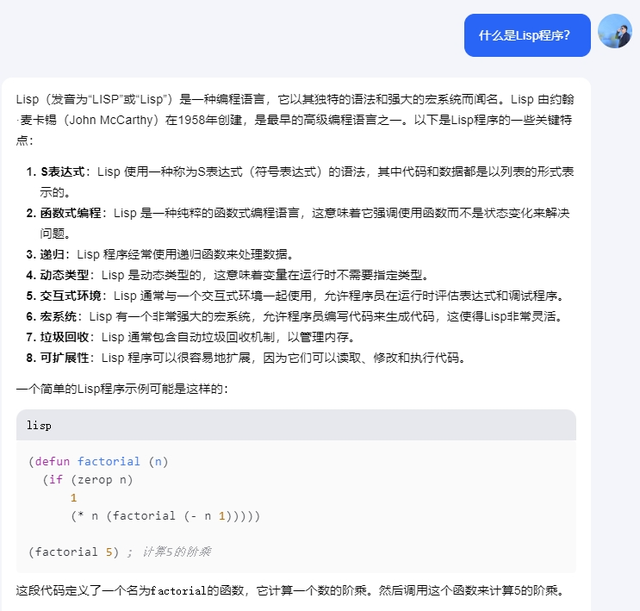Click the 'defun factorial' code line
Viewport: 640px width, 611px height.
pyautogui.click(x=99, y=462)
